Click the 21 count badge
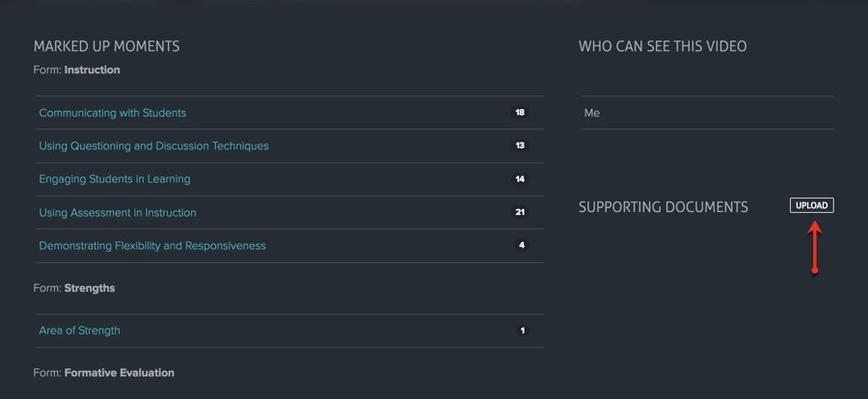Viewport: 868px width, 399px height. coord(520,212)
